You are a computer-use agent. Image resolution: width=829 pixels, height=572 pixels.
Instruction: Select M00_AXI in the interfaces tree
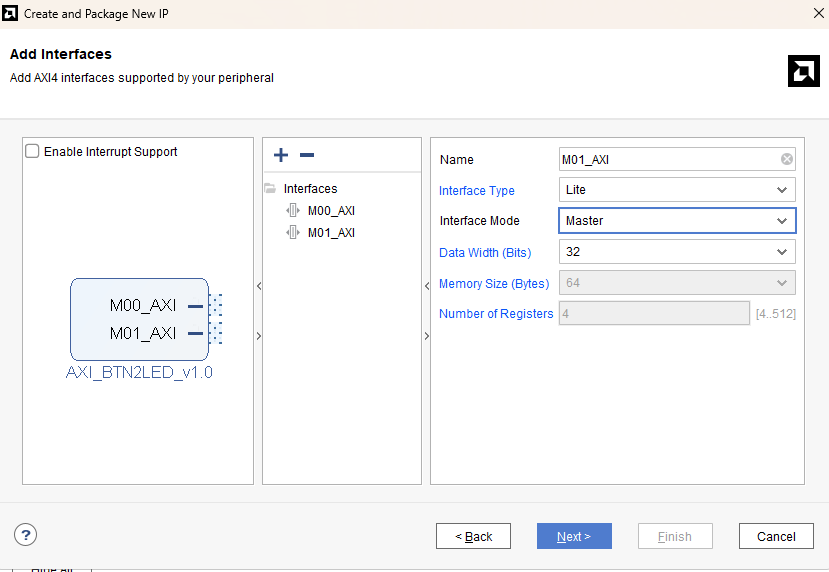331,211
